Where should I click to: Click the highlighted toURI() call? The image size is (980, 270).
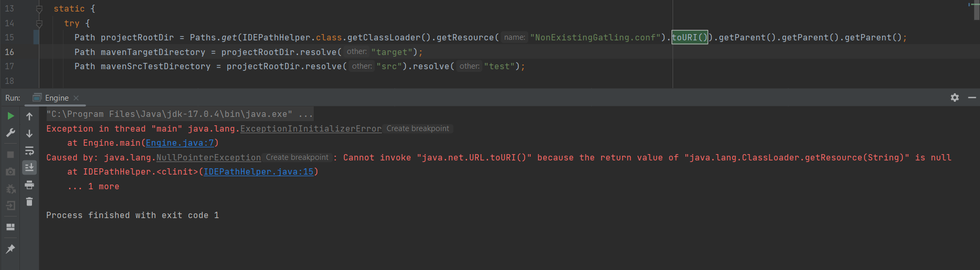click(690, 38)
